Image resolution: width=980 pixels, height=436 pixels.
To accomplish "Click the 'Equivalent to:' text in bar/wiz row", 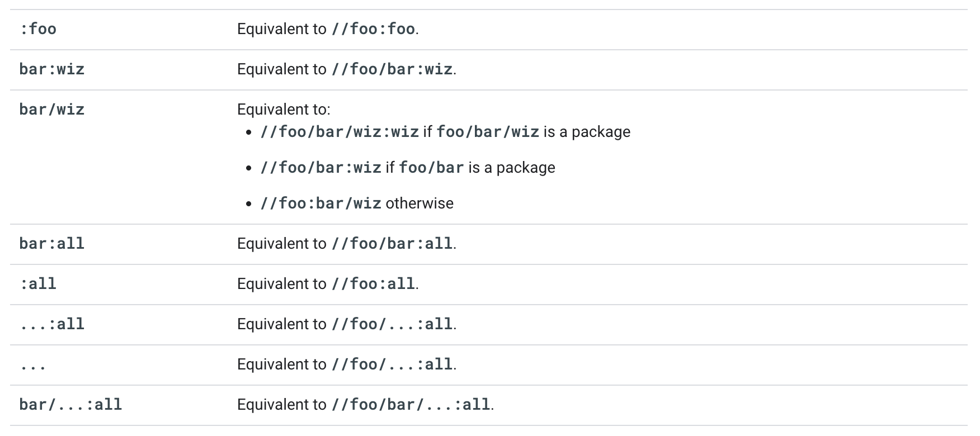I will tap(284, 110).
